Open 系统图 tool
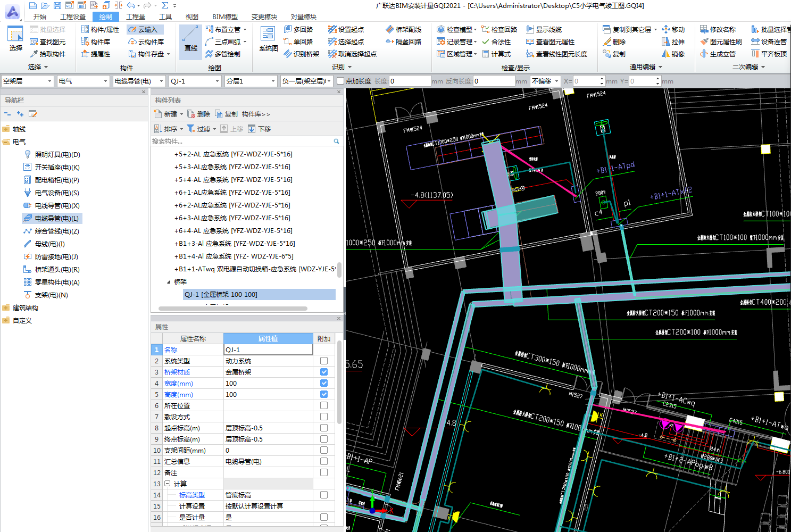The width and height of the screenshot is (791, 532). (x=268, y=39)
